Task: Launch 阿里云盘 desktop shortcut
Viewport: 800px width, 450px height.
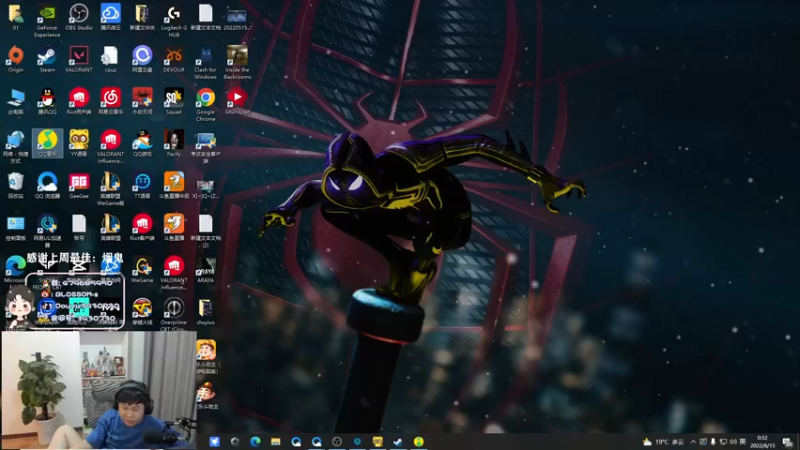Action: (x=142, y=59)
